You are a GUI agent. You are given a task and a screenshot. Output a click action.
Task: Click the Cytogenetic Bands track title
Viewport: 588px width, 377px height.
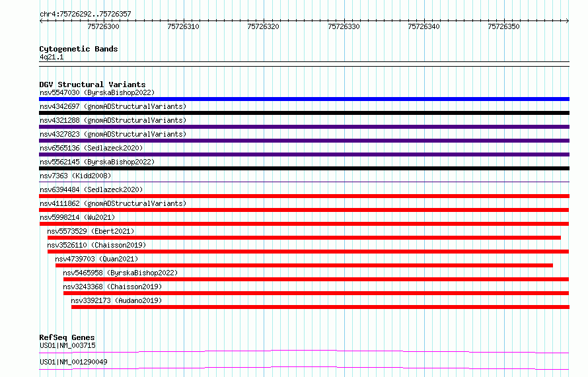[79, 49]
